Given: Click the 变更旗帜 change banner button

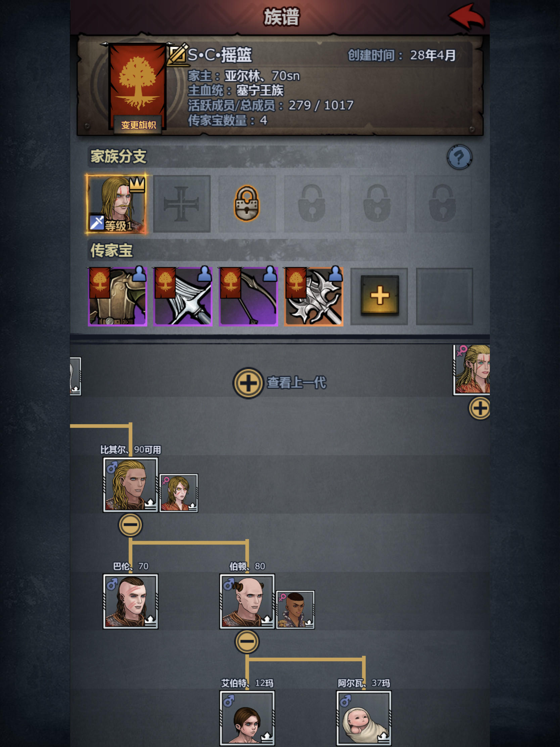Looking at the screenshot, I should 138,125.
